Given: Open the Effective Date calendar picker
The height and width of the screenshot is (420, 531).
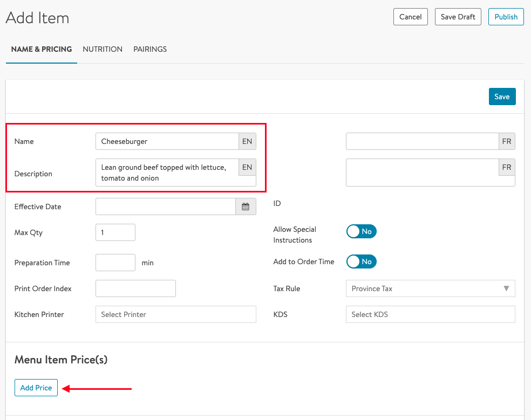Looking at the screenshot, I should tap(246, 206).
